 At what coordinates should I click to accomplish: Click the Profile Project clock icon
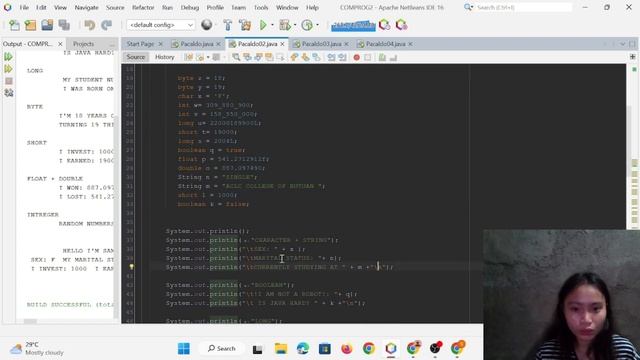click(307, 25)
